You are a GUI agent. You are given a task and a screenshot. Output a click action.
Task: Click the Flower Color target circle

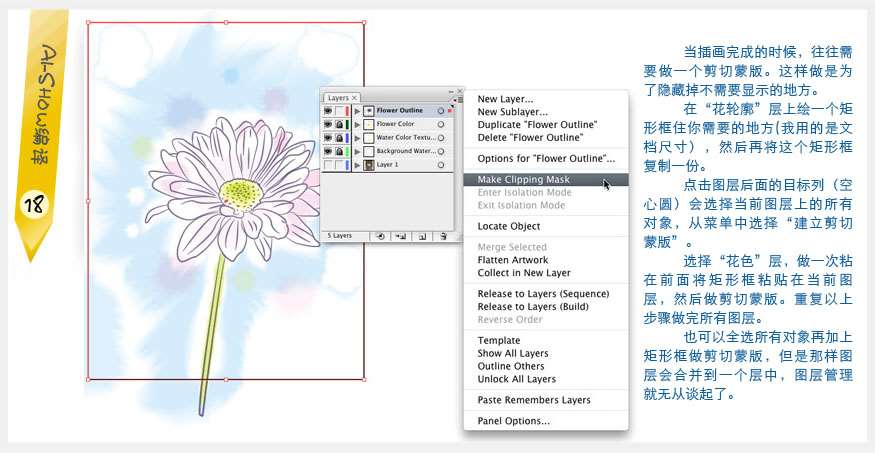pyautogui.click(x=441, y=124)
